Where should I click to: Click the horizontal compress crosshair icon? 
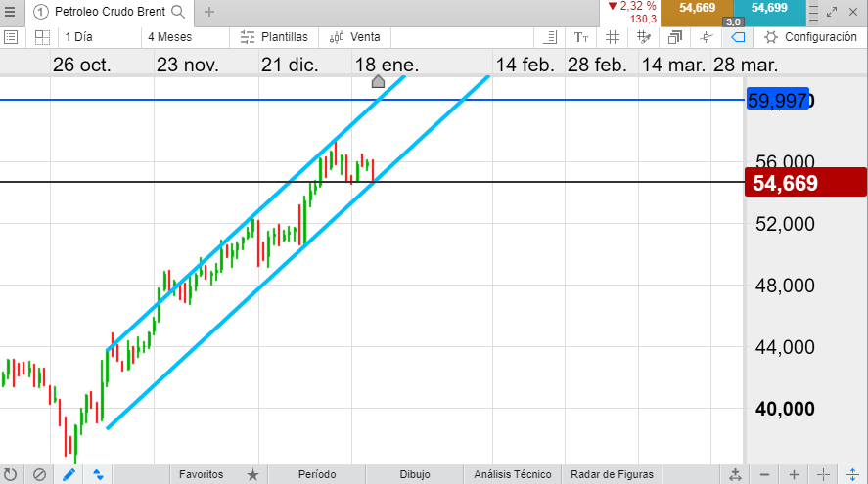click(823, 474)
